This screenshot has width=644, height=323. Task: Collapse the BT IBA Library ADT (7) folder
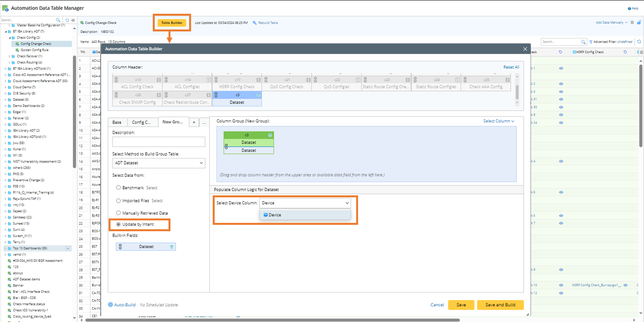click(6, 31)
